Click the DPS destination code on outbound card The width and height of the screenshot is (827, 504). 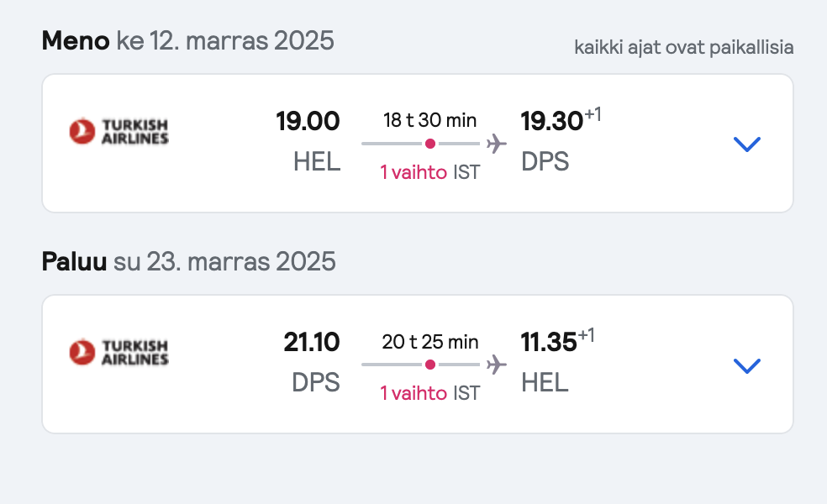click(x=545, y=161)
